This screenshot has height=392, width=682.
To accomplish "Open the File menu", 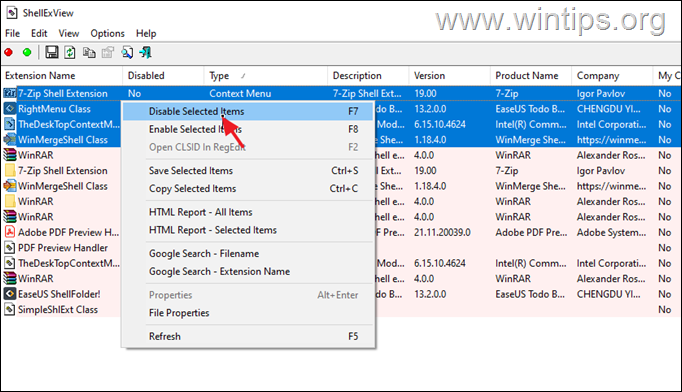I will (12, 34).
